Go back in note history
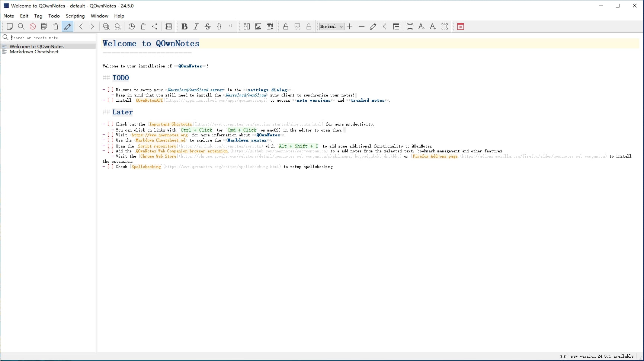The image size is (644, 361). 81,26
